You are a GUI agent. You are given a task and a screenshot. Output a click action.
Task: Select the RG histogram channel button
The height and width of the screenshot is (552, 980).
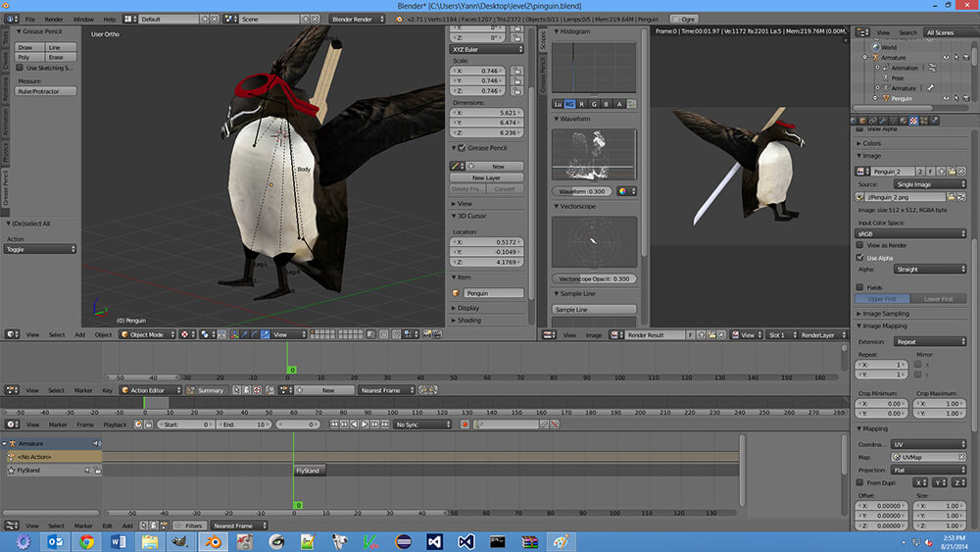pyautogui.click(x=569, y=103)
